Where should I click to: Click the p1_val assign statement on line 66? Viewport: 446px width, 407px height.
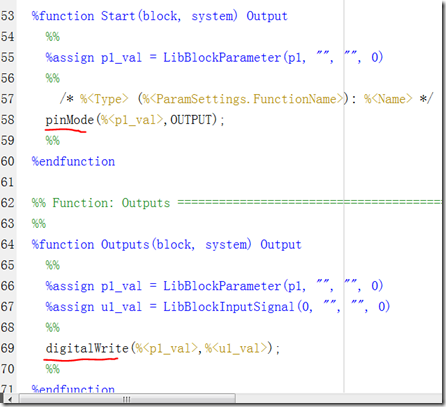point(214,286)
